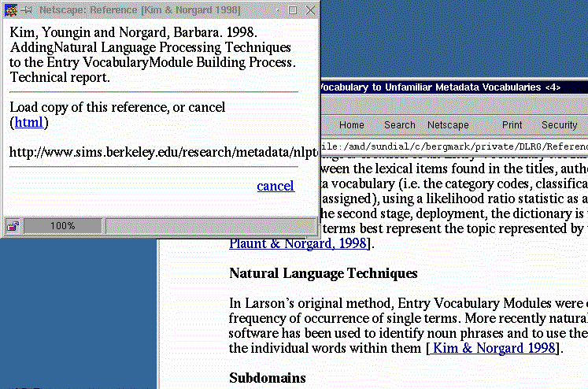The height and width of the screenshot is (389, 588).
Task: Minimize the Netscape Reference popup window
Action: click(277, 10)
